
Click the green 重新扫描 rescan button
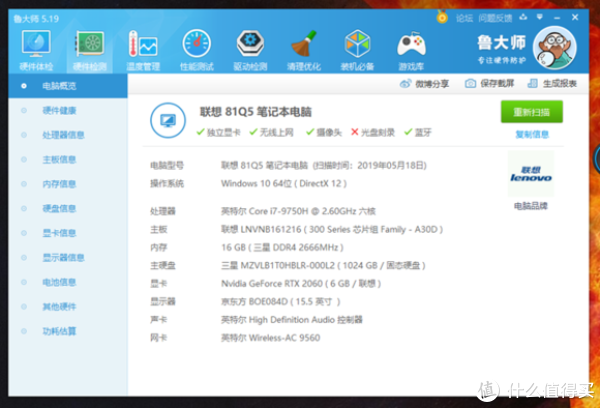tap(532, 112)
